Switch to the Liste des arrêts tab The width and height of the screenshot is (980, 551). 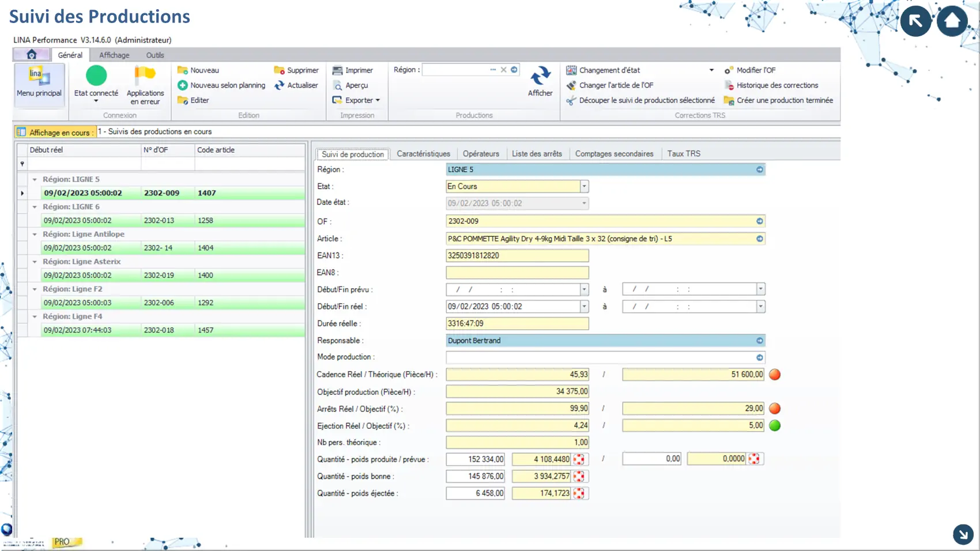[536, 154]
